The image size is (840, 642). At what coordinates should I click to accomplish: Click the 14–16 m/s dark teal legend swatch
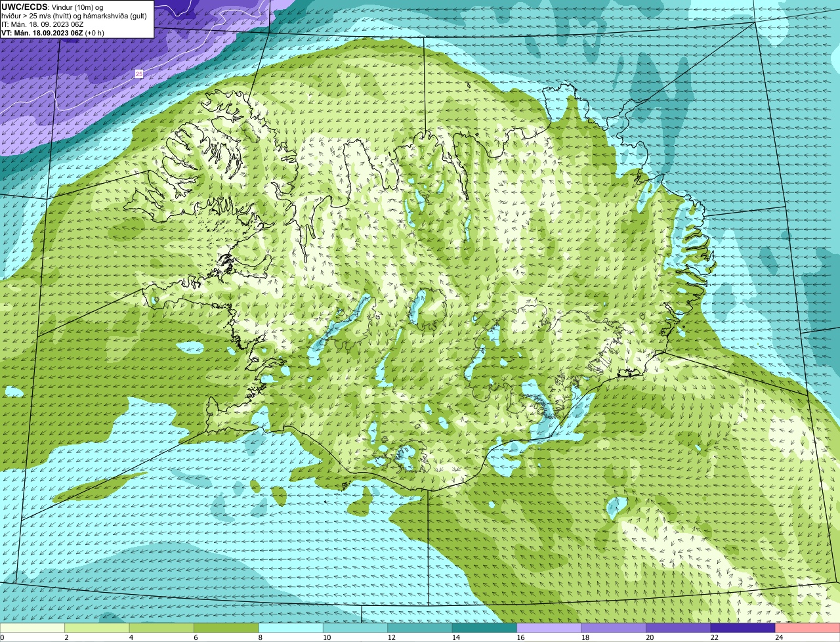tap(485, 628)
